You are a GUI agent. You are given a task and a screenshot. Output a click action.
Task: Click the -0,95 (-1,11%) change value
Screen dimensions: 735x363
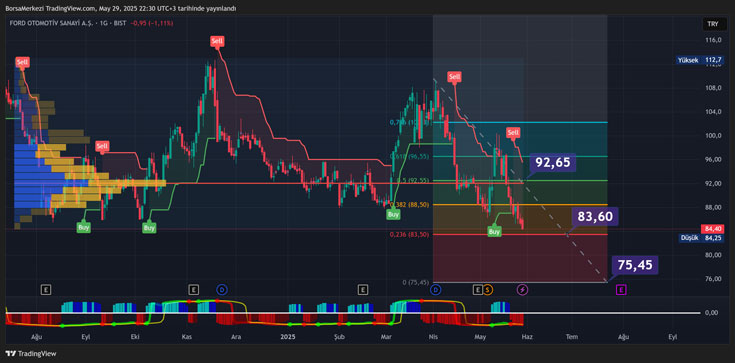[152, 23]
